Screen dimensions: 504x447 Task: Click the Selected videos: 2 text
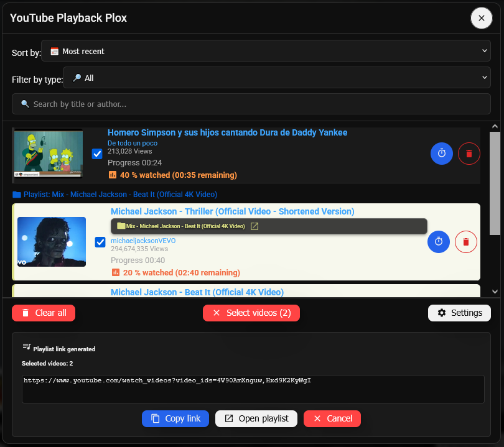click(47, 364)
